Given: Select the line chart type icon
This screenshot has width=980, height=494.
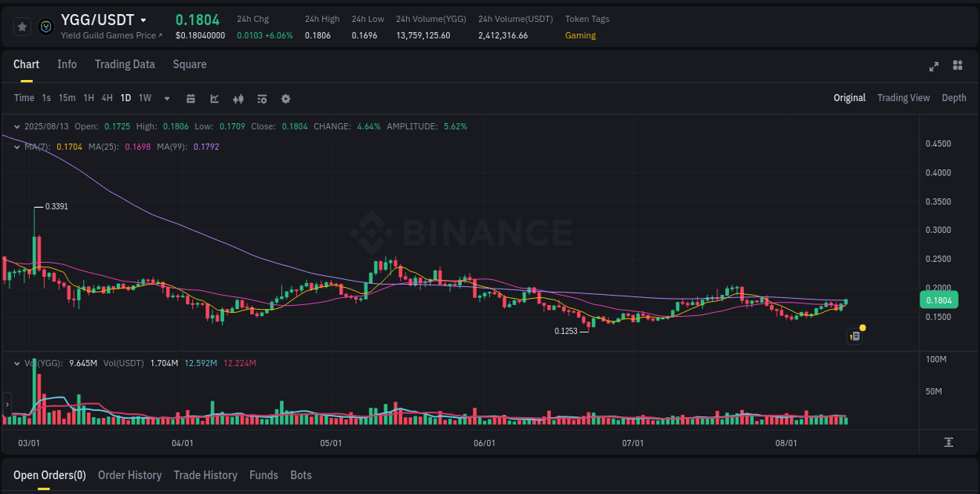Looking at the screenshot, I should (x=214, y=98).
